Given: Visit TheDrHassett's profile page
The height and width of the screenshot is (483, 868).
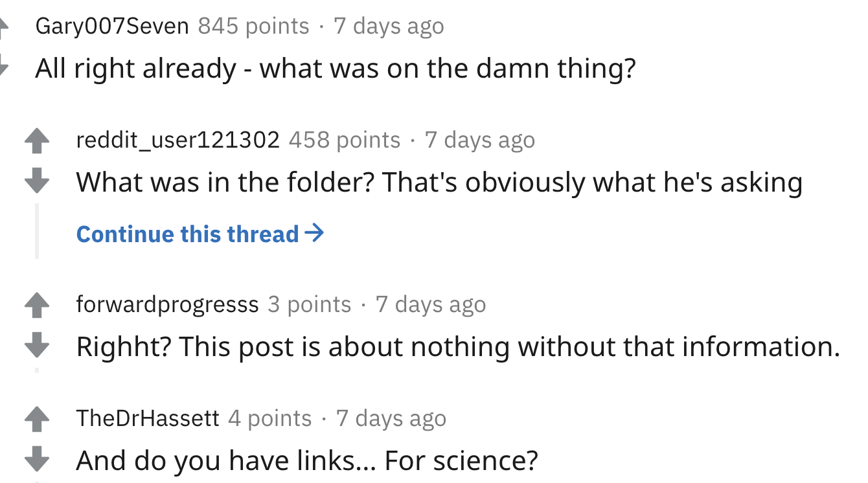Looking at the screenshot, I should pos(148,418).
